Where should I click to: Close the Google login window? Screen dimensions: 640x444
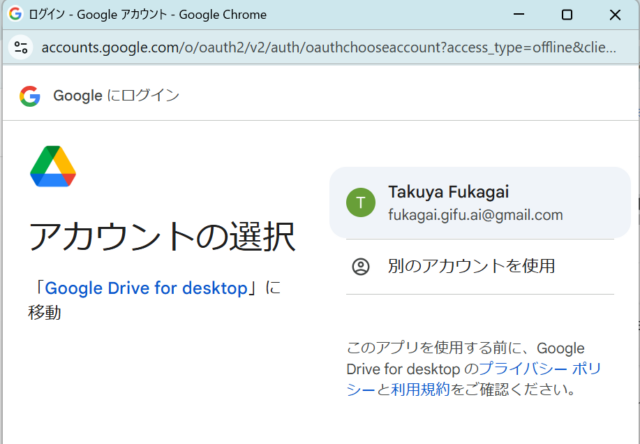coord(615,15)
